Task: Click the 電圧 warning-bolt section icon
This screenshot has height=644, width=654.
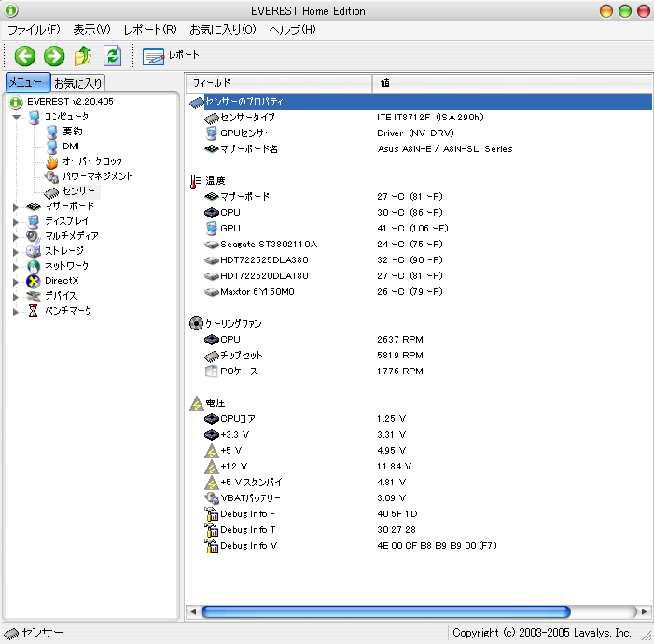Action: [x=196, y=403]
